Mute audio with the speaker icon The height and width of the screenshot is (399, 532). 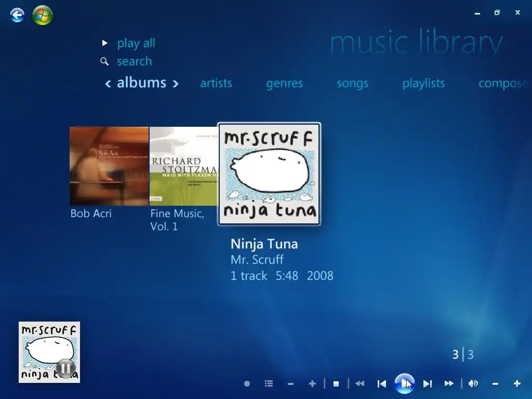pos(473,384)
